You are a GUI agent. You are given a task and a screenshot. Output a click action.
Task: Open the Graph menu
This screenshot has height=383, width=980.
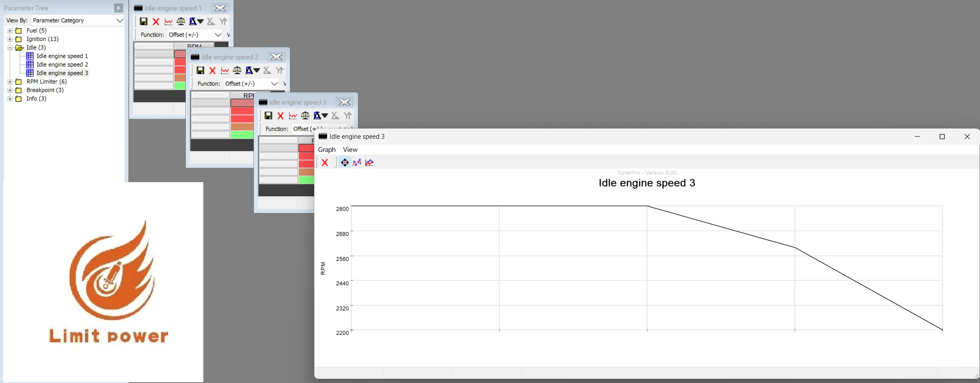tap(327, 149)
